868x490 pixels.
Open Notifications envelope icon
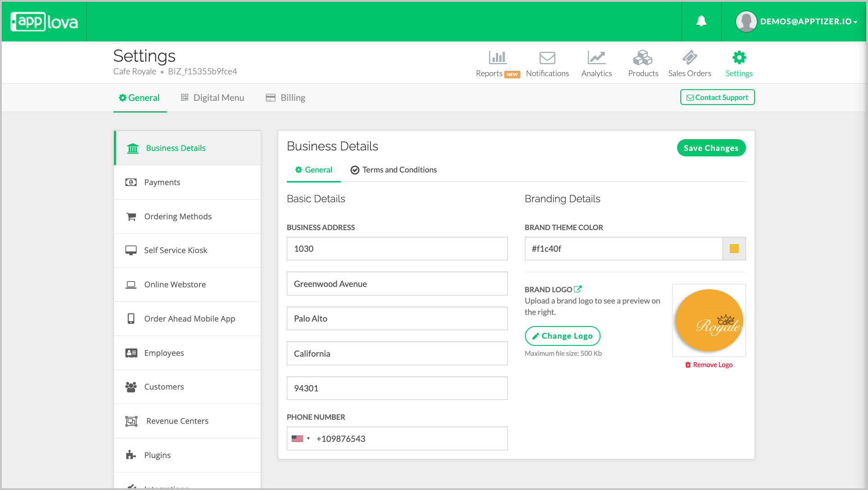click(547, 58)
